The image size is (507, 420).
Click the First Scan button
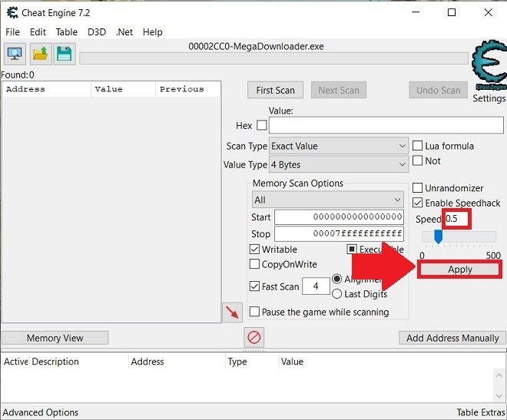click(275, 90)
